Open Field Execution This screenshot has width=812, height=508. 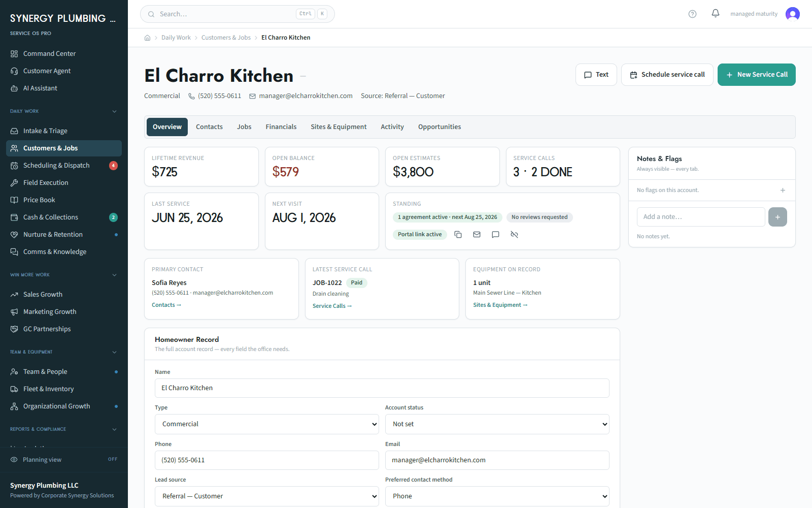point(64,182)
